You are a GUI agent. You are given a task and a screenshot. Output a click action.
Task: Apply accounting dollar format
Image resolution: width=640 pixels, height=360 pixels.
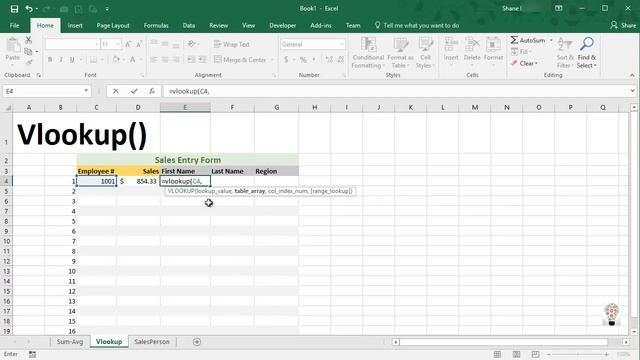[x=286, y=60]
